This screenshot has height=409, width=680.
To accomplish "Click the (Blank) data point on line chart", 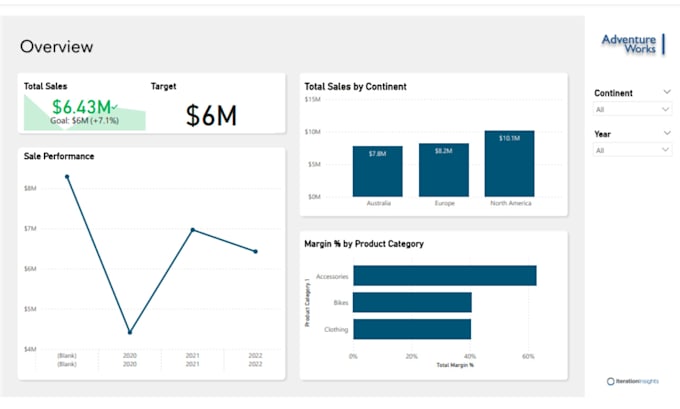I will (x=67, y=177).
